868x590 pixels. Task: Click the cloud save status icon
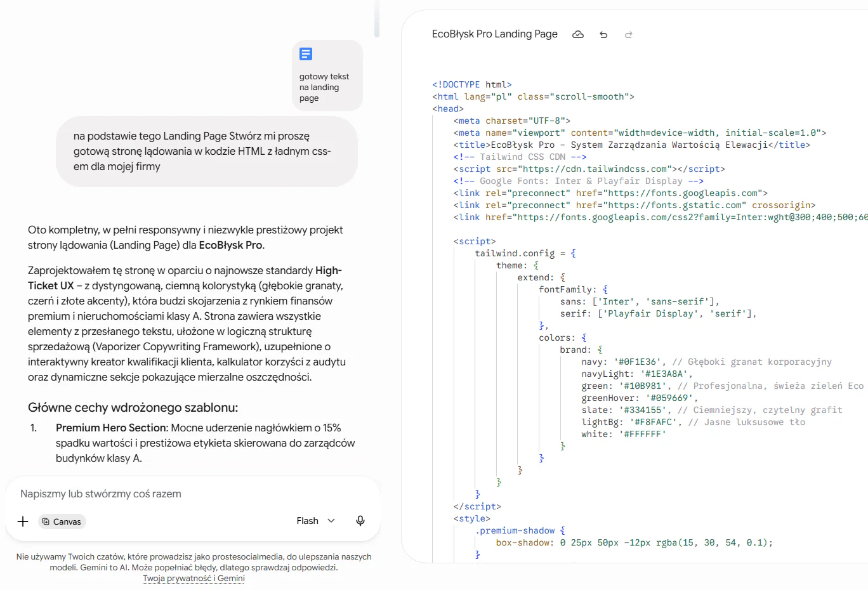pos(578,34)
